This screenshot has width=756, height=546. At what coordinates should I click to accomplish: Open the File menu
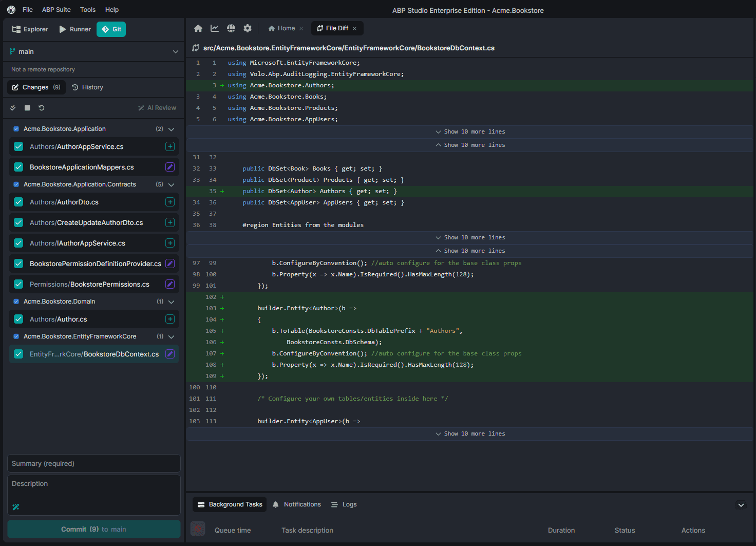click(x=28, y=10)
